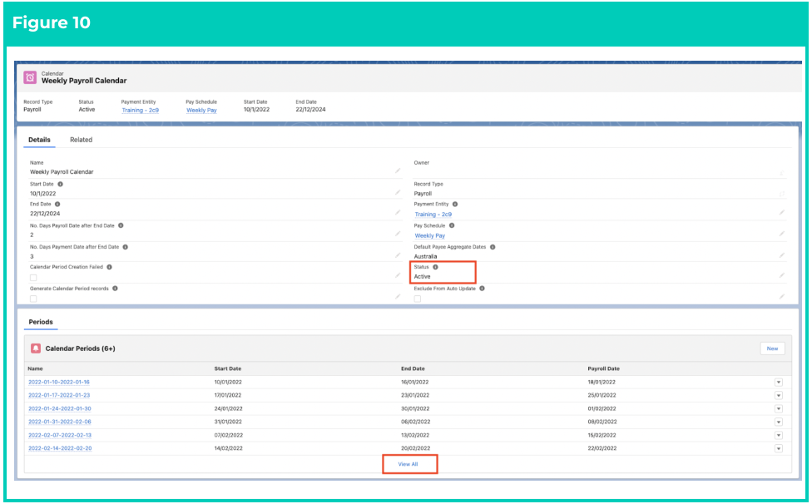Click the pink Calendar record icon
The height and width of the screenshot is (504, 812).
[30, 77]
